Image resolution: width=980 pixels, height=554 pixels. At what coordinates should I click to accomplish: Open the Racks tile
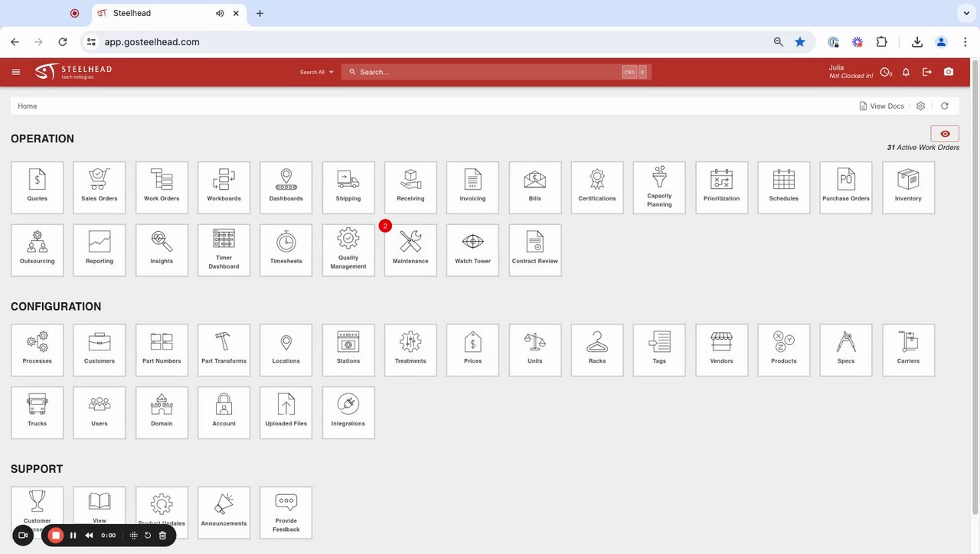[597, 350]
